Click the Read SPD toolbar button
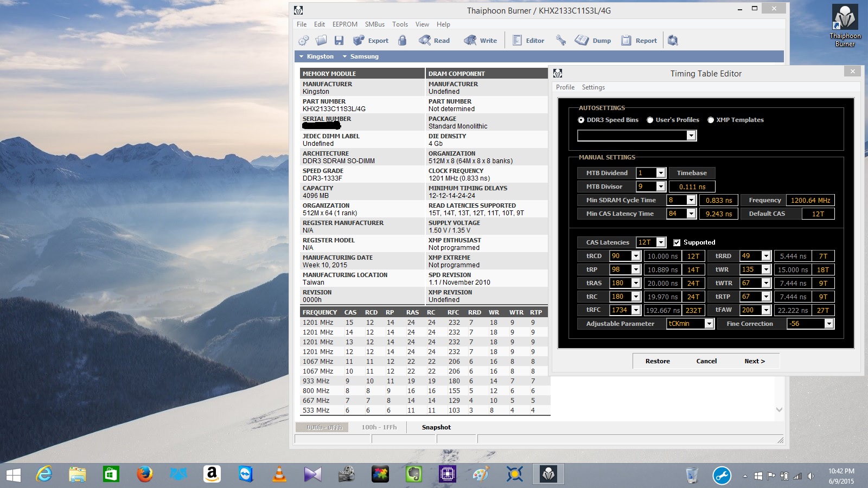 [434, 41]
